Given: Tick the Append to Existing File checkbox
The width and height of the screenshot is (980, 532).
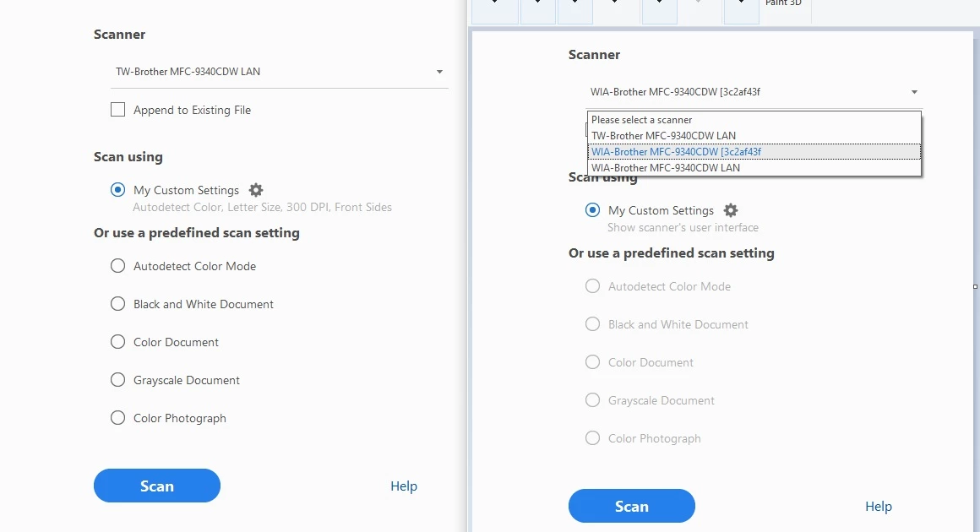Looking at the screenshot, I should tap(117, 110).
